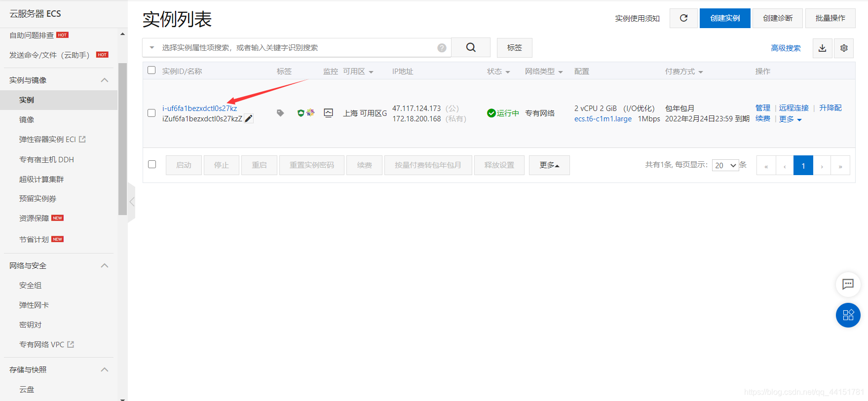Image resolution: width=868 pixels, height=401 pixels.
Task: Go to previous page arrow
Action: coord(785,166)
